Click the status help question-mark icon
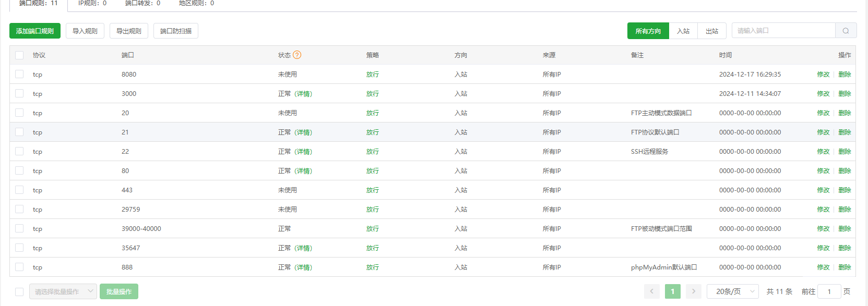 (x=297, y=55)
